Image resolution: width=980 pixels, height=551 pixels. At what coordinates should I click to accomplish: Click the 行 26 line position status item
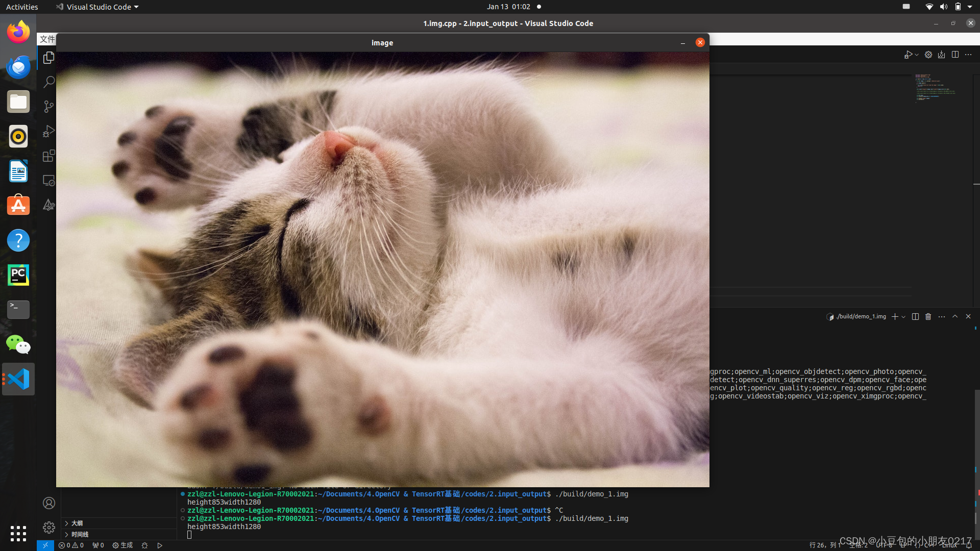(825, 545)
